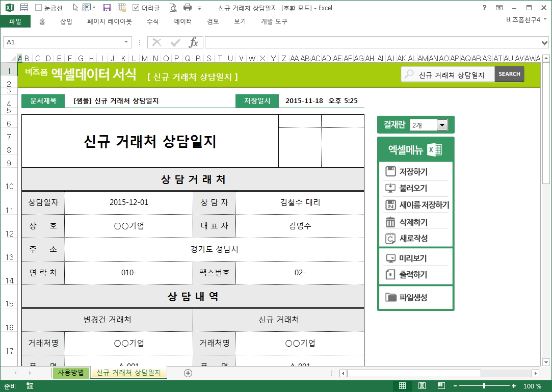Add a new sheet with plus icon

[x=188, y=373]
